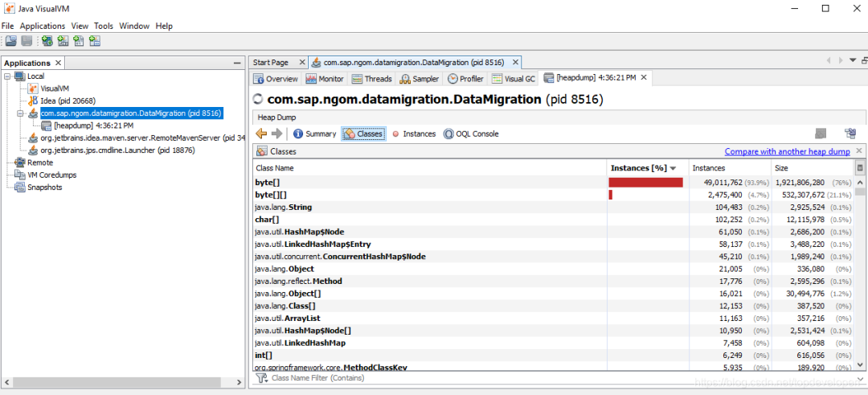
Task: Click the Remote hosts icon in the tree
Action: [x=19, y=163]
